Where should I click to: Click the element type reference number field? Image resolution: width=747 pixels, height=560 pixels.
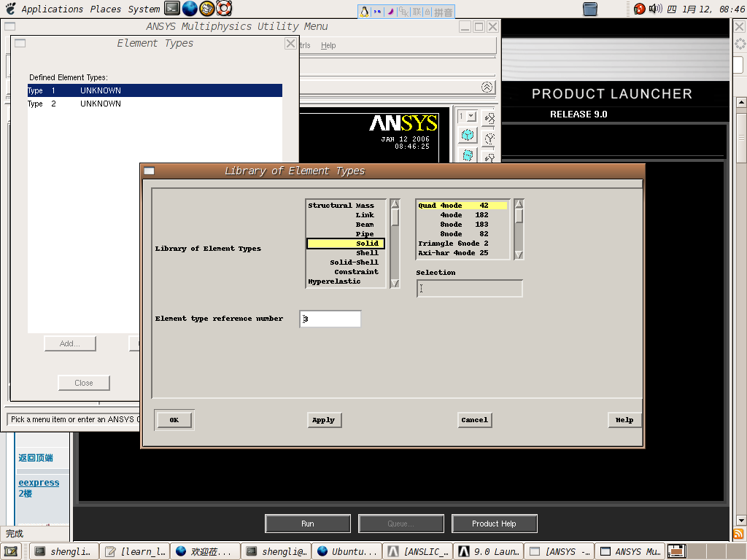(x=330, y=319)
